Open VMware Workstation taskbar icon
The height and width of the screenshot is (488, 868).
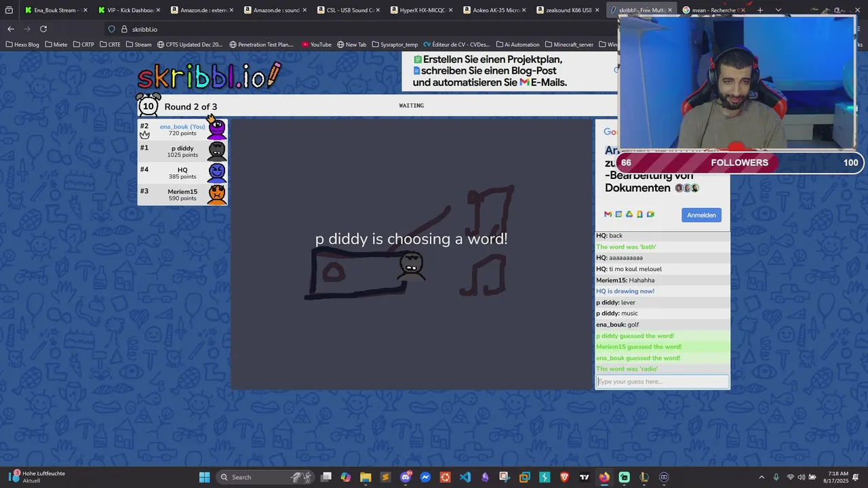point(524,477)
